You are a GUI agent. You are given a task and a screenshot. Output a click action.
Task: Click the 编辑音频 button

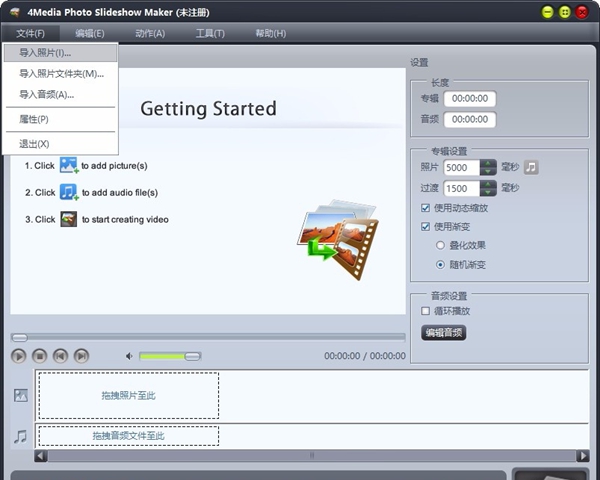click(x=443, y=333)
